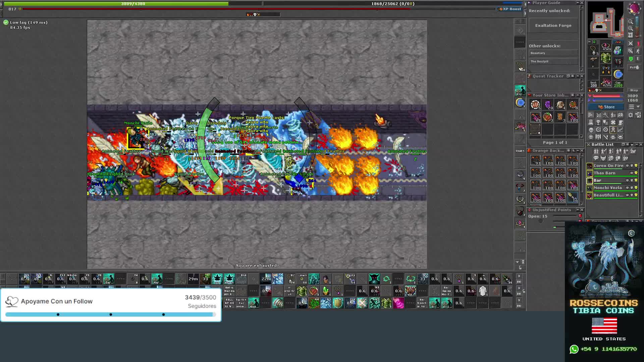Toggle the PvP mode button
The width and height of the screenshot is (644, 362).
point(634,67)
